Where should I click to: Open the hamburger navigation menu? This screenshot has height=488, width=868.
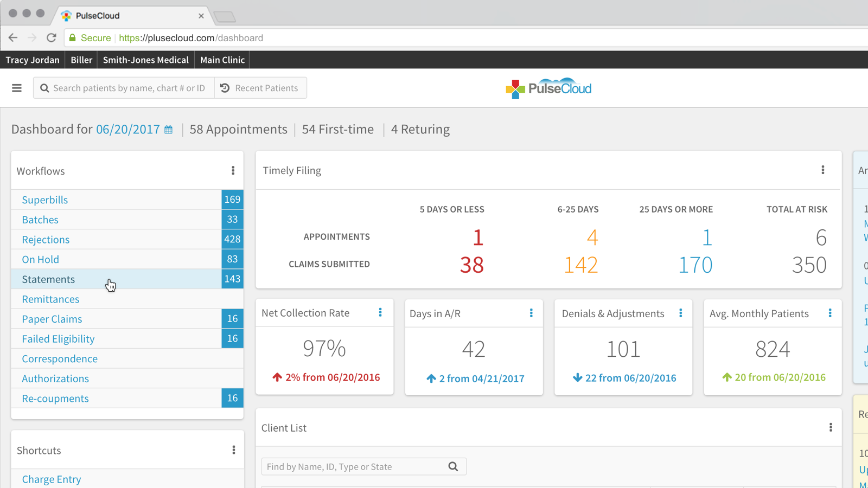[x=17, y=88]
